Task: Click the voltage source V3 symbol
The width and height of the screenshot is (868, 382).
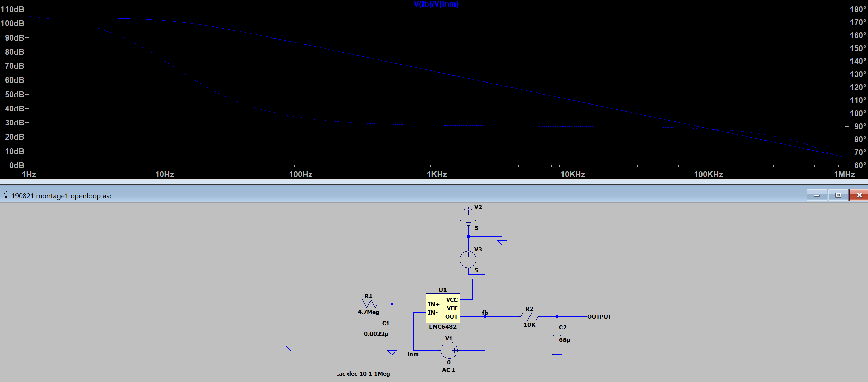Action: coord(468,259)
